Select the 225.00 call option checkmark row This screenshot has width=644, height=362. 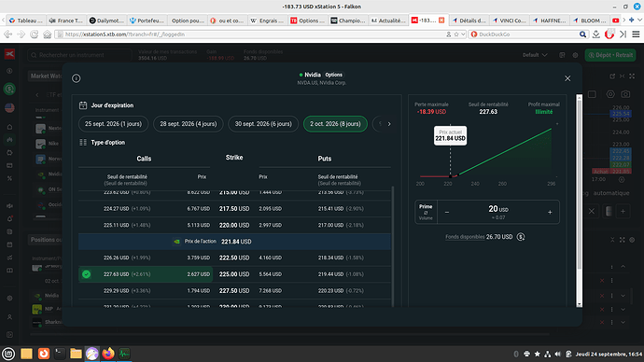coord(146,274)
